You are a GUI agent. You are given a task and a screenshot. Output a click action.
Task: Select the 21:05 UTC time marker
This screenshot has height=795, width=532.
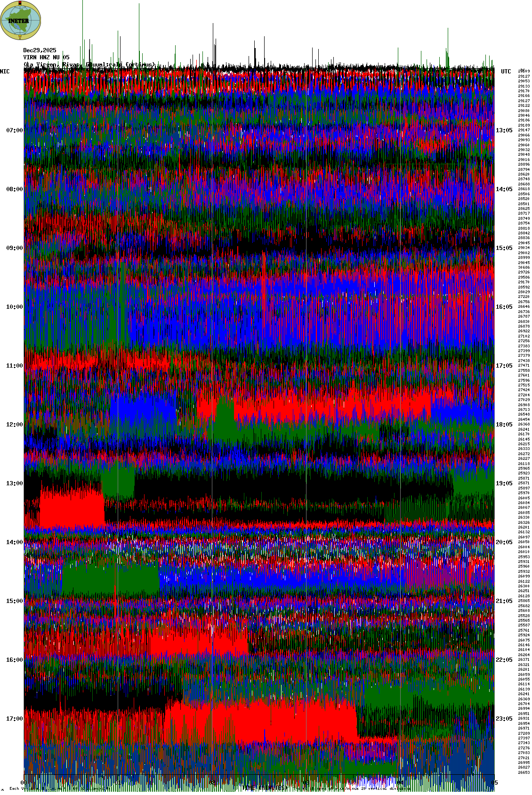click(x=504, y=601)
